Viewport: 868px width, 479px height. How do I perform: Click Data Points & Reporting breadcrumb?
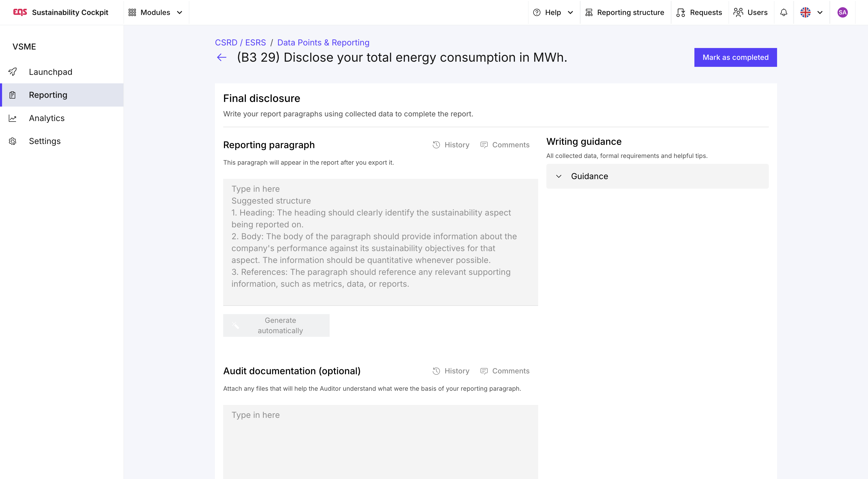tap(323, 43)
